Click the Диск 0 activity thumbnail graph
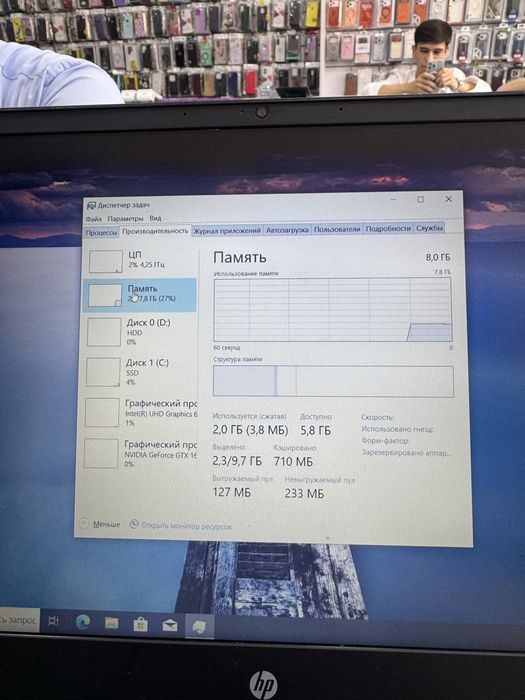Image resolution: width=525 pixels, height=700 pixels. point(104,332)
